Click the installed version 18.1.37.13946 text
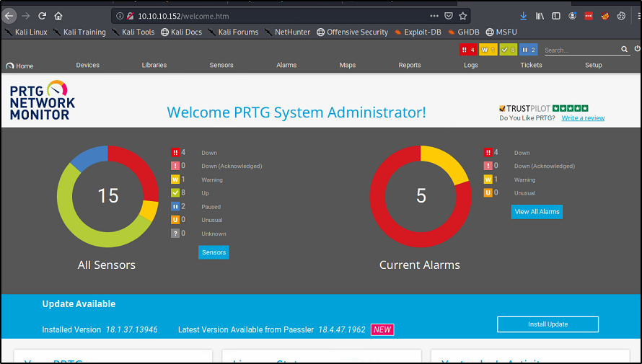Viewport: 642px width, 364px height. (132, 329)
